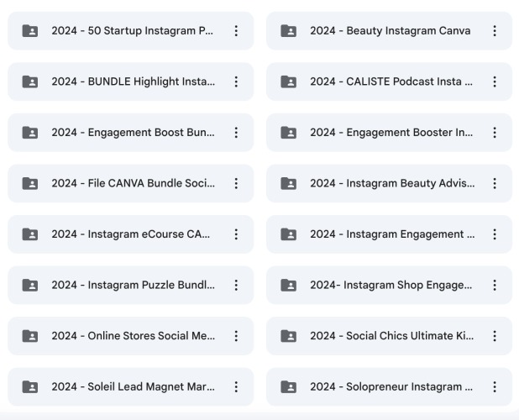Show options menu for Soleil Lead Magnet folder
The height and width of the screenshot is (420, 519).
click(x=236, y=386)
